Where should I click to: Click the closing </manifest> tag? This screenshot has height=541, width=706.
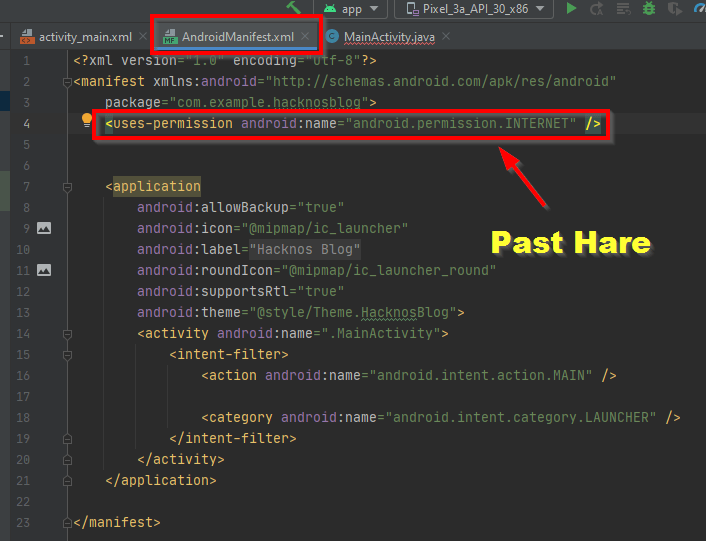[117, 523]
